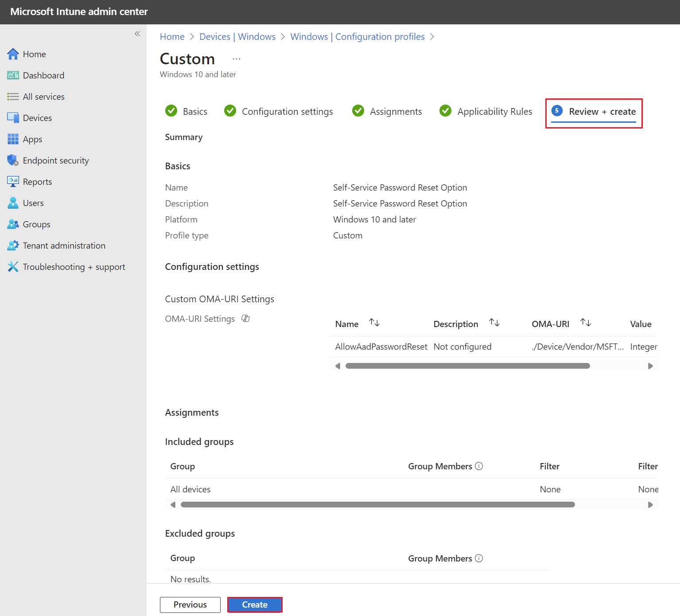Screen dimensions: 680x616
Task: Go to the Assignments step
Action: click(387, 111)
